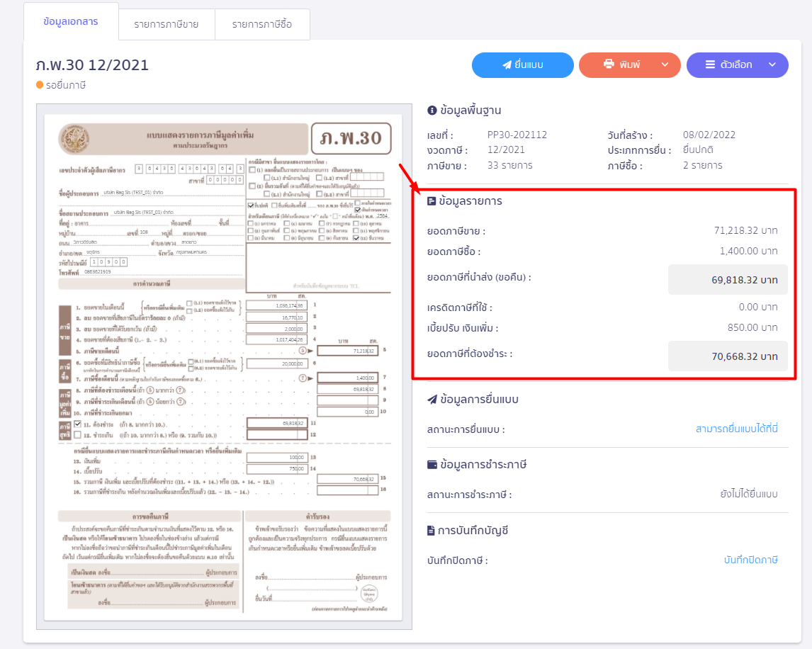Click the document icon beside การบันทึกบัญชี
The image size is (812, 649).
click(432, 531)
